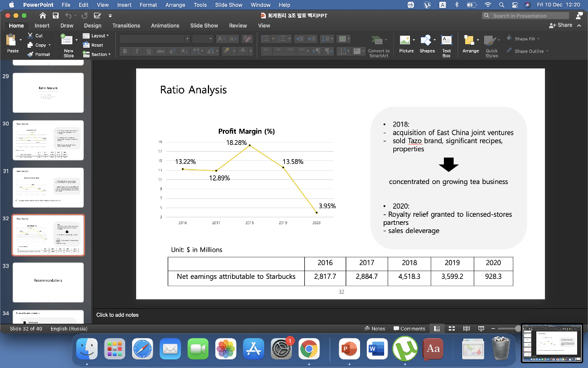
Task: Reset the slide layout
Action: pos(93,45)
